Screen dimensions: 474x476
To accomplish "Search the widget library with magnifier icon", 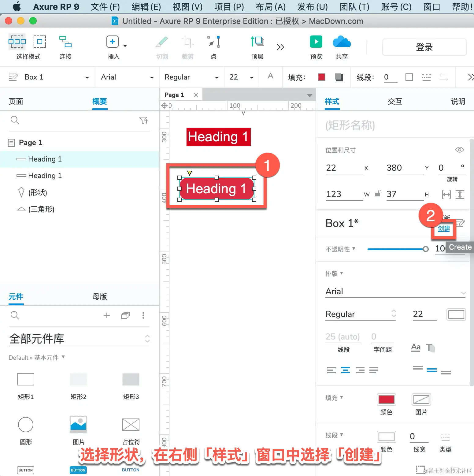I will point(15,315).
